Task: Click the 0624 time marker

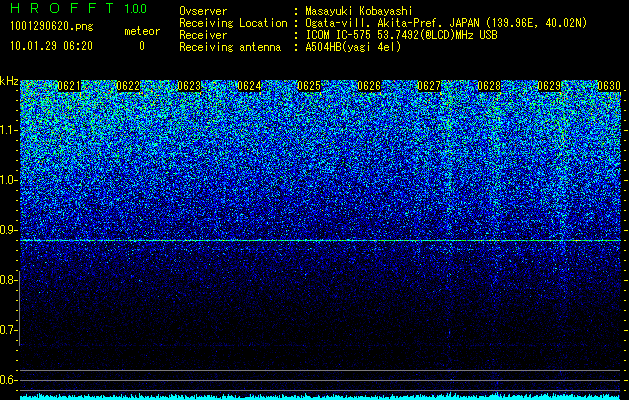Action: click(249, 86)
